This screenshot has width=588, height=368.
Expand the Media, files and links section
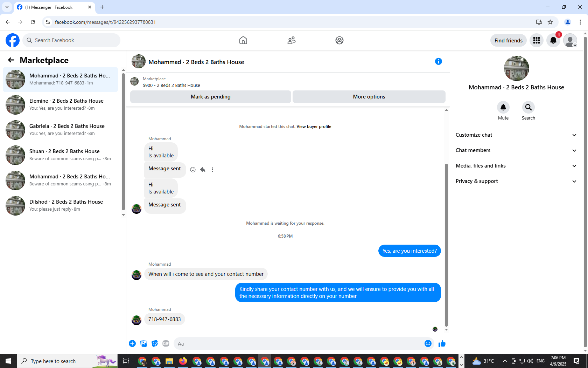[x=516, y=166]
